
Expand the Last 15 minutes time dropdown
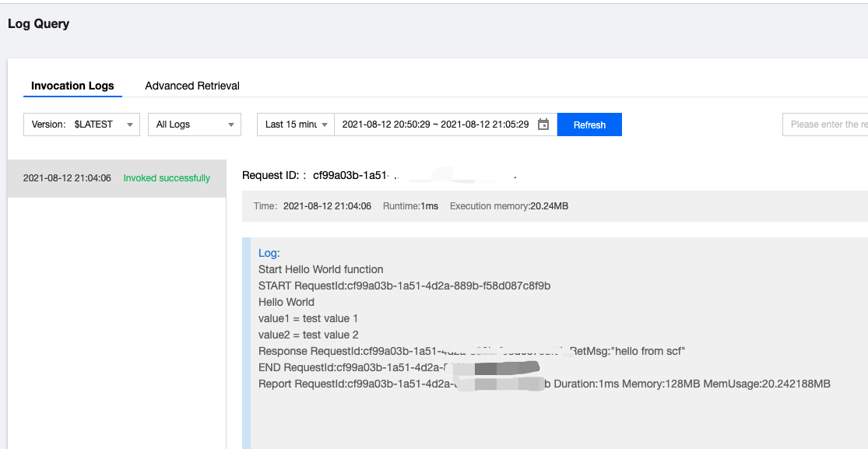pos(296,125)
